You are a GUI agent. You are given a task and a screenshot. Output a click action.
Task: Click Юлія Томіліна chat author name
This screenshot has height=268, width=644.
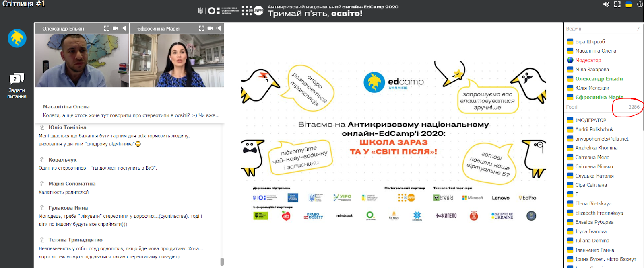[67, 127]
